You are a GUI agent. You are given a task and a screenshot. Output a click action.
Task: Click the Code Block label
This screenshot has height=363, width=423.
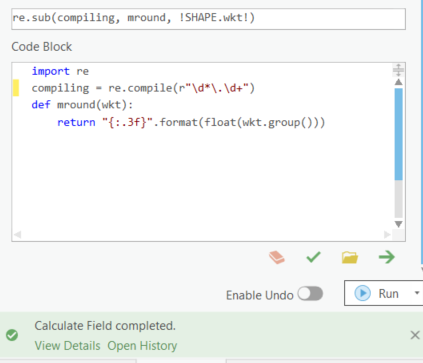coord(42,47)
